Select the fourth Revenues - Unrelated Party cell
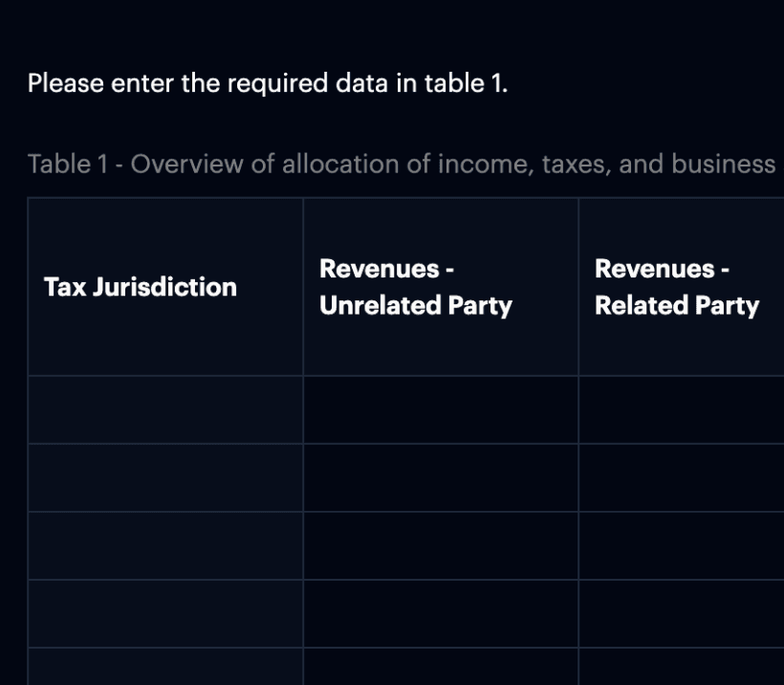The image size is (784, 685). pos(440,613)
